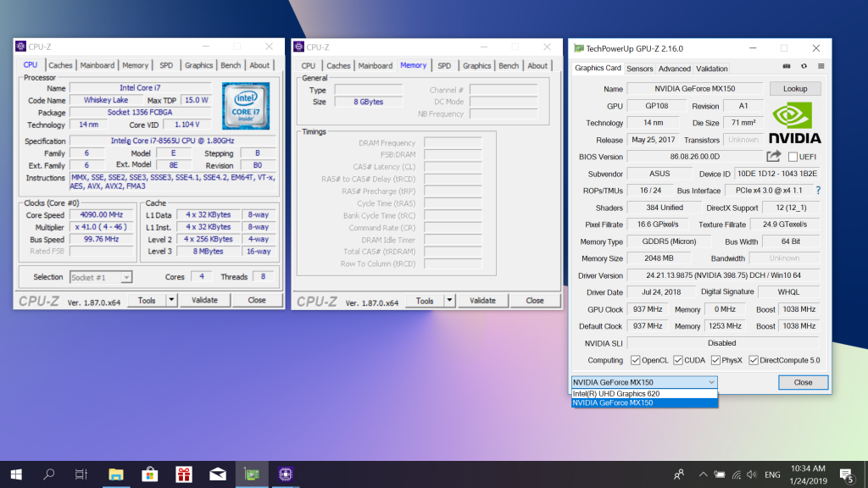This screenshot has height=488, width=868.
Task: Click the GPU-Z title bar app icon
Action: (x=578, y=48)
